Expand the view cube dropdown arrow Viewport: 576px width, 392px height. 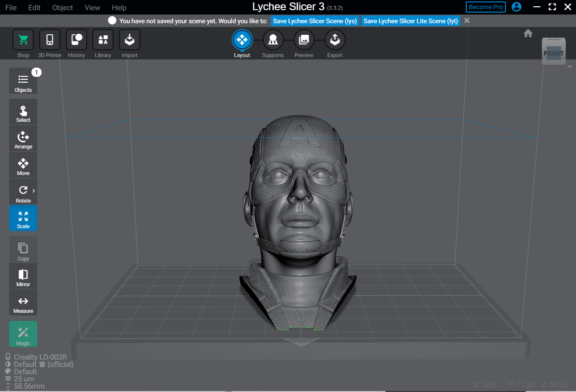pos(569,67)
